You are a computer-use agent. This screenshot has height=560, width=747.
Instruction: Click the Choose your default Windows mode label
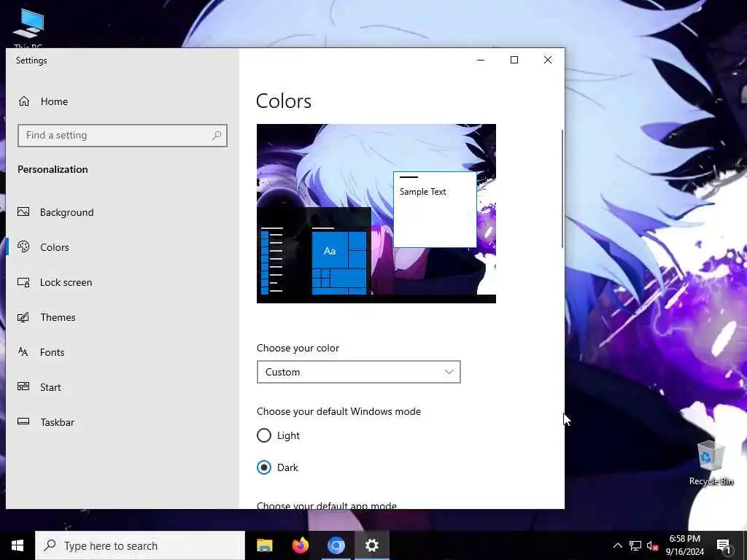click(x=338, y=411)
